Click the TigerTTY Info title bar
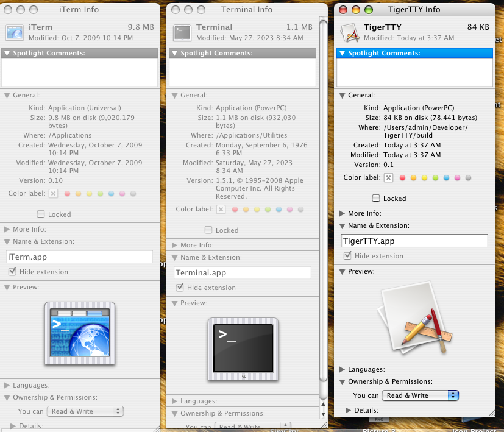This screenshot has height=432, width=504. click(x=414, y=10)
